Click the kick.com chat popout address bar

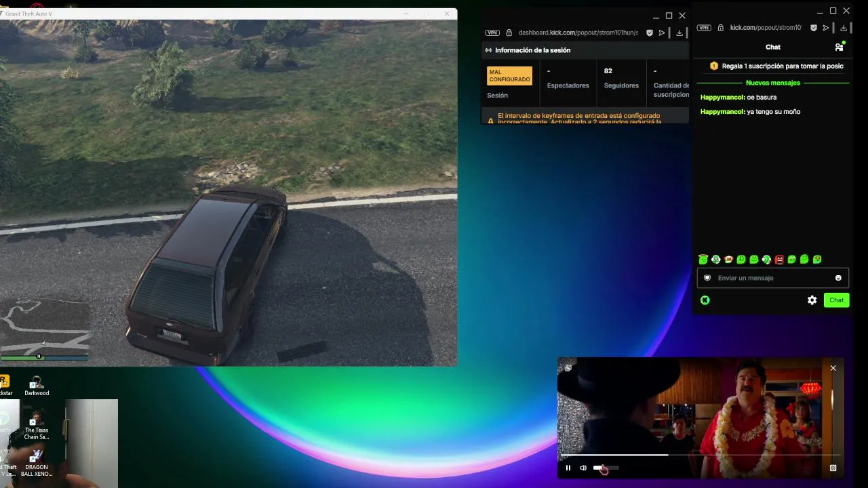[x=766, y=28]
